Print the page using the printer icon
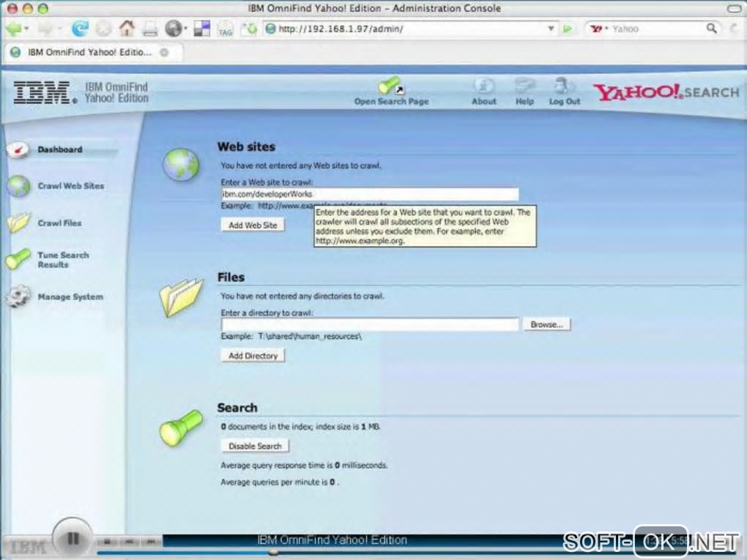This screenshot has width=747, height=560. point(149,29)
